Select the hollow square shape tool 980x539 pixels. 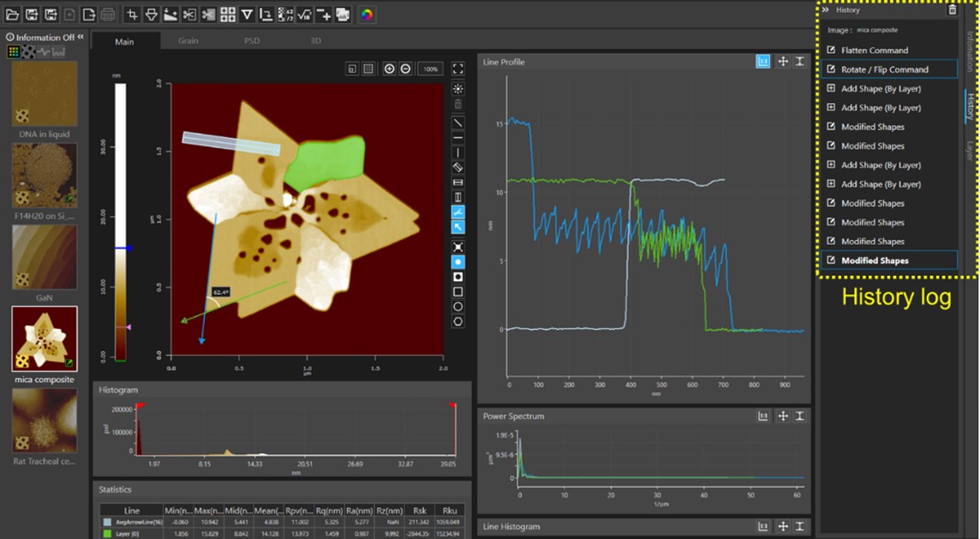(x=458, y=291)
